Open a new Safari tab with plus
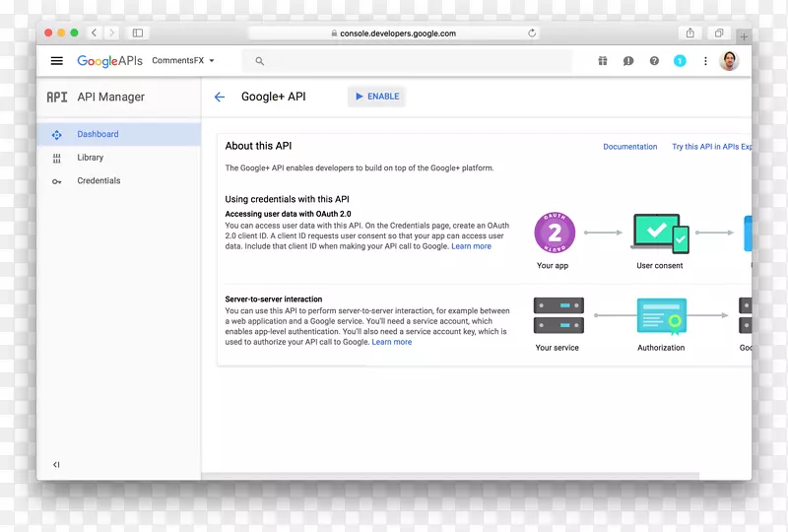 [x=744, y=36]
